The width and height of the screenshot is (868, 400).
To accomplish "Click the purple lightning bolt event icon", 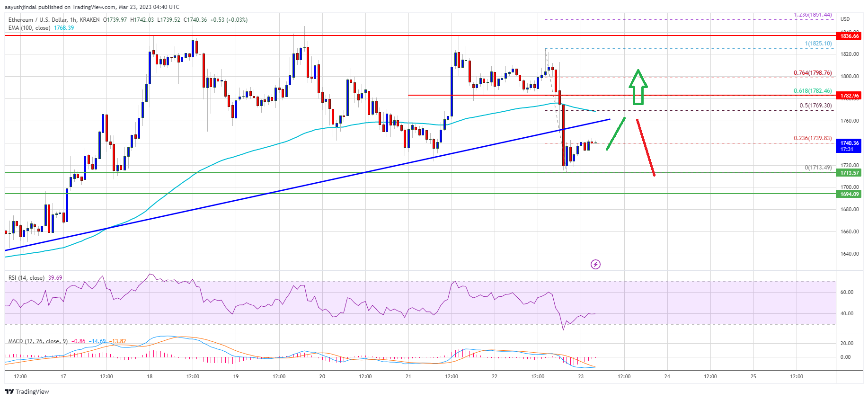I will click(x=595, y=264).
